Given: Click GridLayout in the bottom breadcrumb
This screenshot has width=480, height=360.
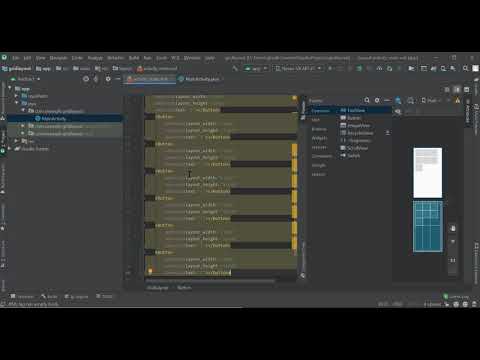Looking at the screenshot, I should click(x=157, y=288).
